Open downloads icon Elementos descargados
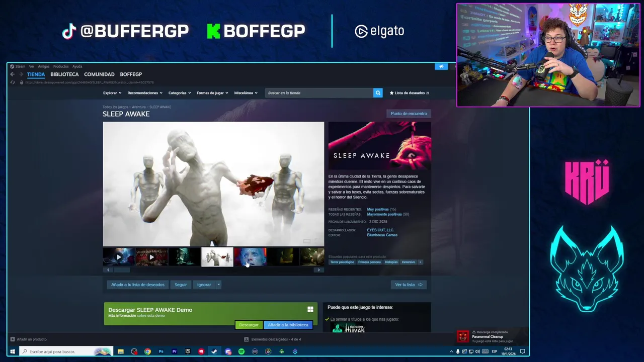Viewport: 644px width, 362px height. tap(246, 339)
